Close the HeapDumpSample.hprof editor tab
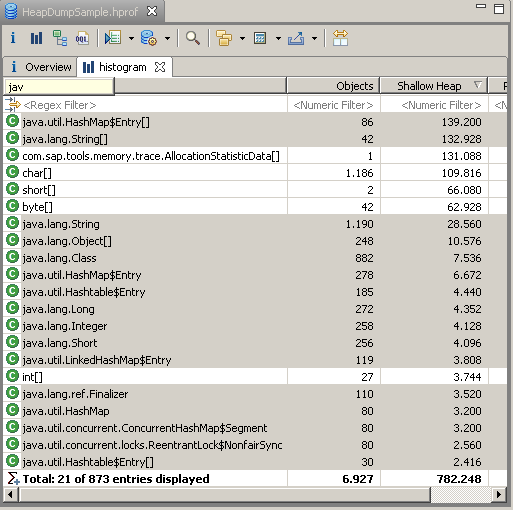Viewport: 513px width, 510px height. 152,11
